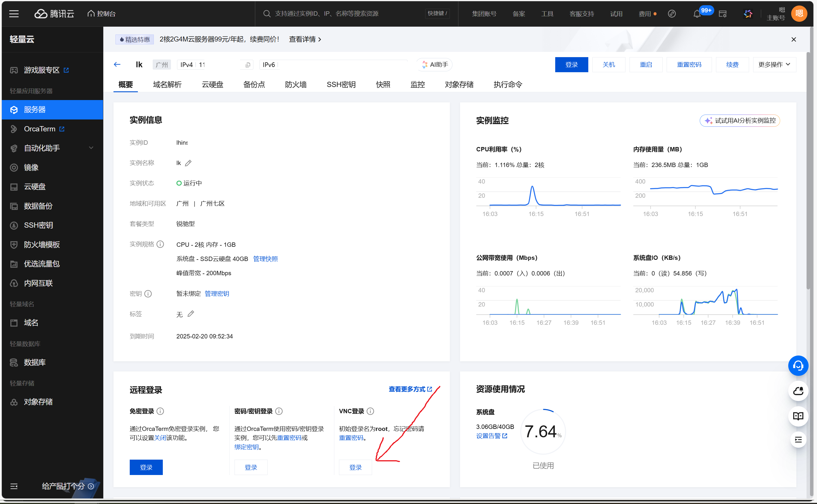Click the 管理密钥 link
Viewport: 817px width, 504px height.
pyautogui.click(x=217, y=294)
